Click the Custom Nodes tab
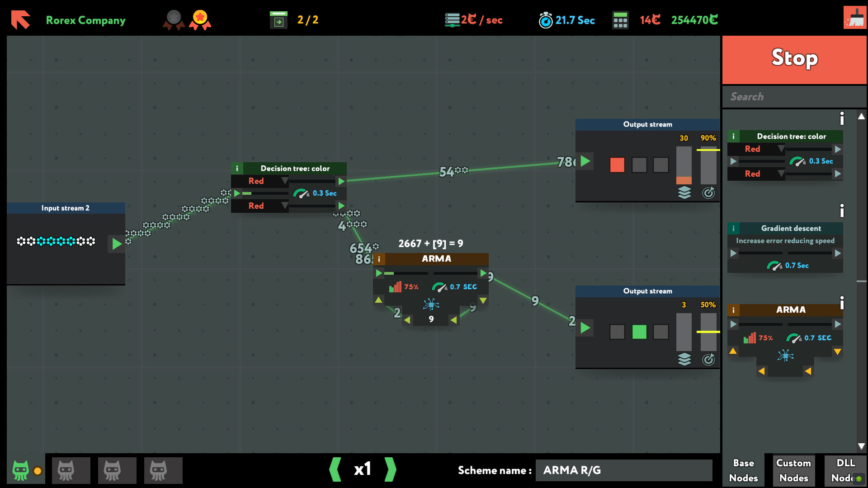868x488 pixels. (794, 470)
